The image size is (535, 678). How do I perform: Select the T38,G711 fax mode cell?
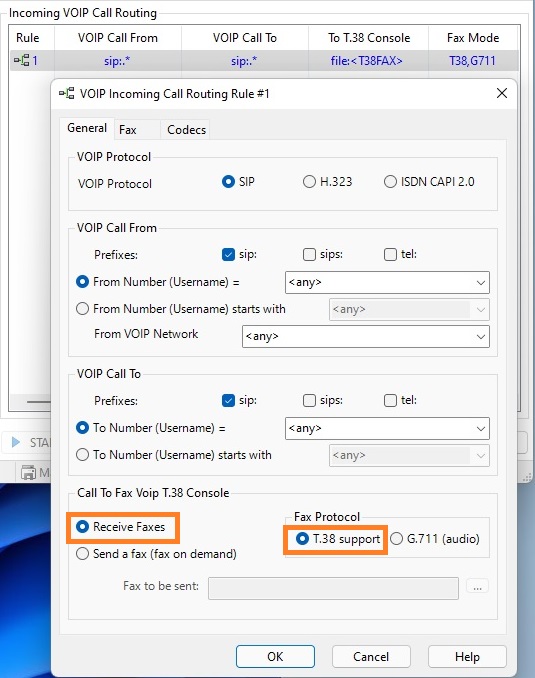coord(472,61)
